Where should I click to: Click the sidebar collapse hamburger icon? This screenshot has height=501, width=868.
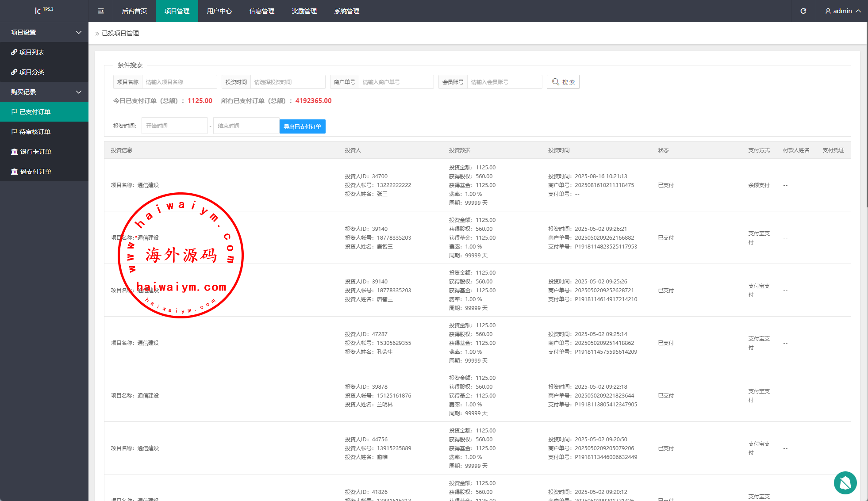101,11
